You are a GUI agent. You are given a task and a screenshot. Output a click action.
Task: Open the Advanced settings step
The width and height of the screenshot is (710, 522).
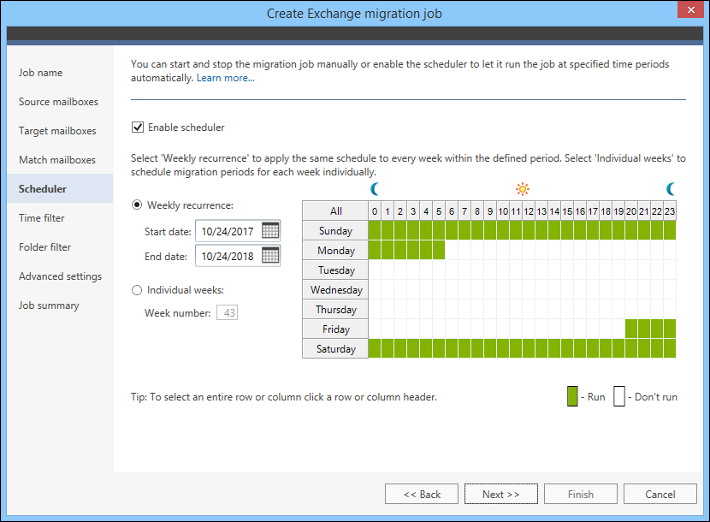click(x=60, y=276)
